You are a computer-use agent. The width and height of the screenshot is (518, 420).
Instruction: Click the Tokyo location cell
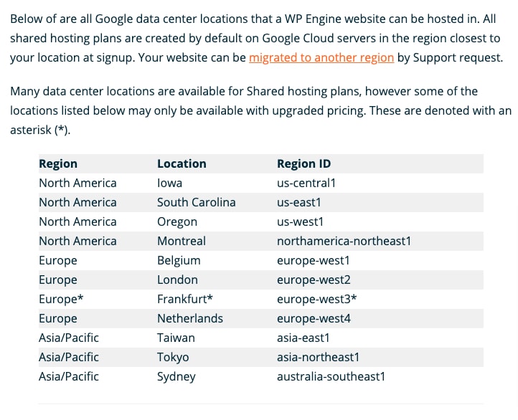coord(173,358)
